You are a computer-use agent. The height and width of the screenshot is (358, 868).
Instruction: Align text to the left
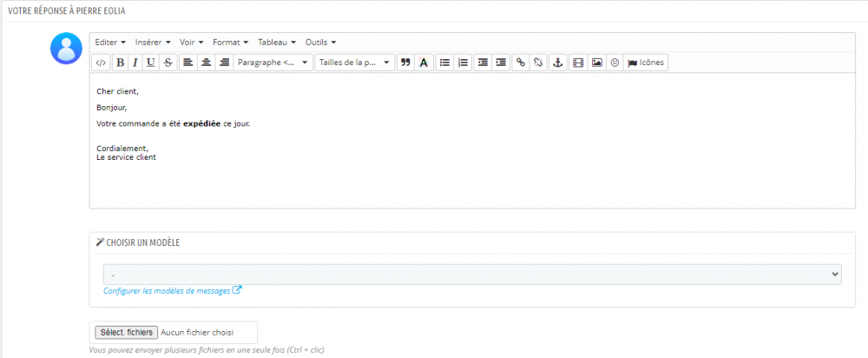(188, 63)
